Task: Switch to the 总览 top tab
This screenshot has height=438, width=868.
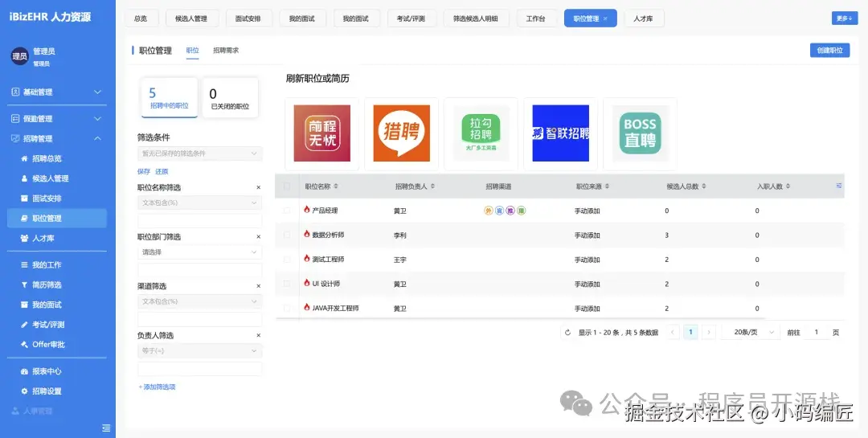Action: pos(141,18)
